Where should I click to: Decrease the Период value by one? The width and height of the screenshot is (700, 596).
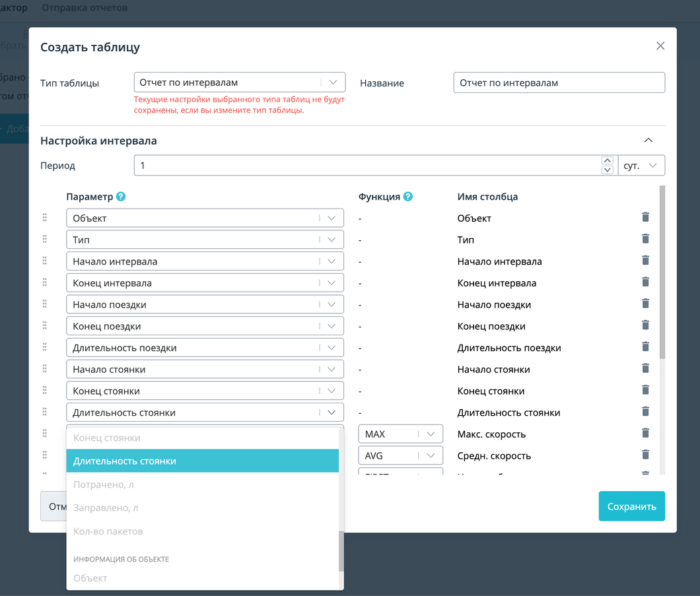click(x=607, y=170)
